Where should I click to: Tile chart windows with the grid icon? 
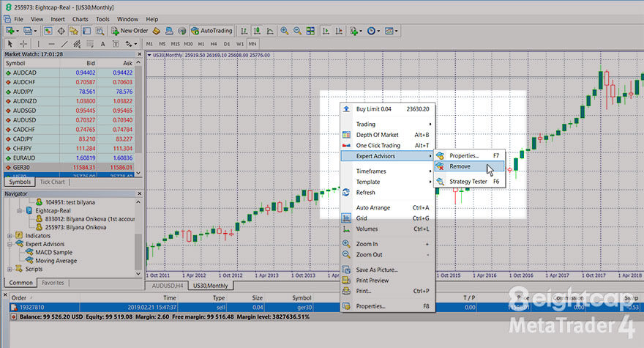[x=310, y=31]
